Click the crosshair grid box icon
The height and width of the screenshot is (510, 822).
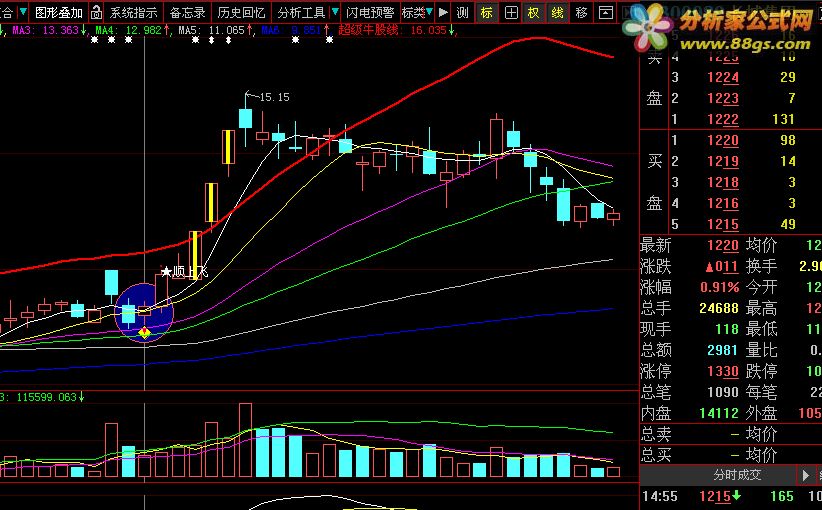(511, 12)
